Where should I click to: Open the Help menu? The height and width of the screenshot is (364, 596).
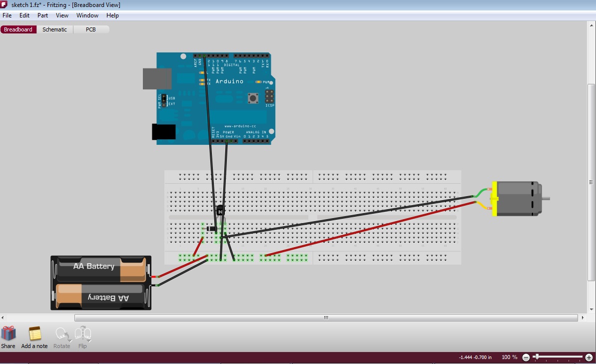pos(113,15)
